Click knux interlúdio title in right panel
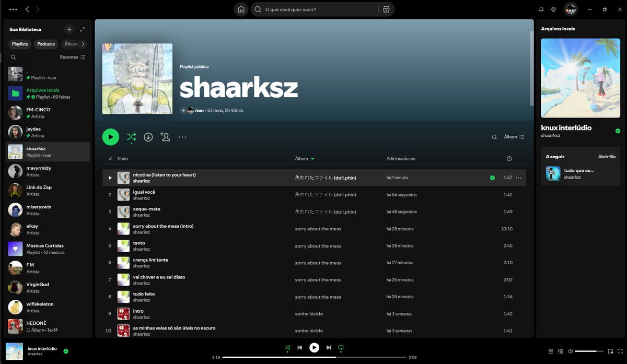This screenshot has width=627, height=364. [x=566, y=128]
